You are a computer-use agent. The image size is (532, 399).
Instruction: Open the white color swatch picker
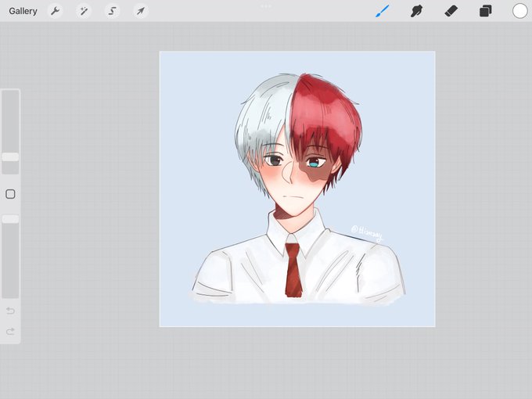pyautogui.click(x=519, y=11)
